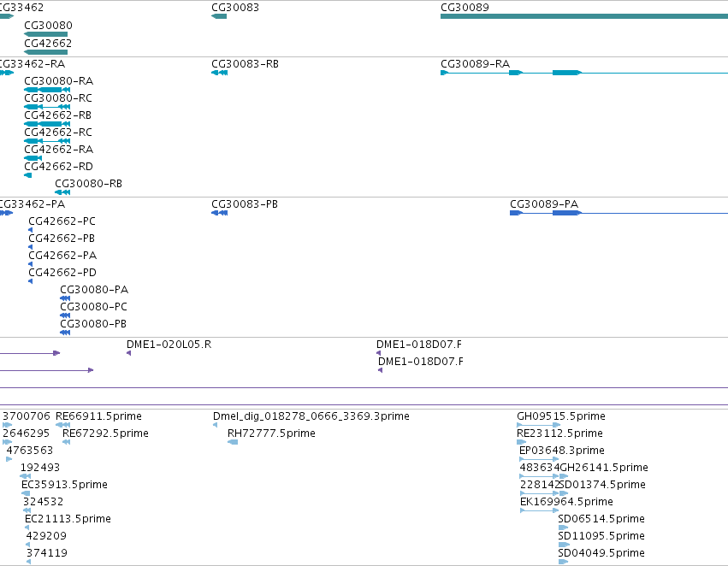Click the teal bar under CG30089 gene
This screenshot has height=566, width=728.
pos(584,17)
